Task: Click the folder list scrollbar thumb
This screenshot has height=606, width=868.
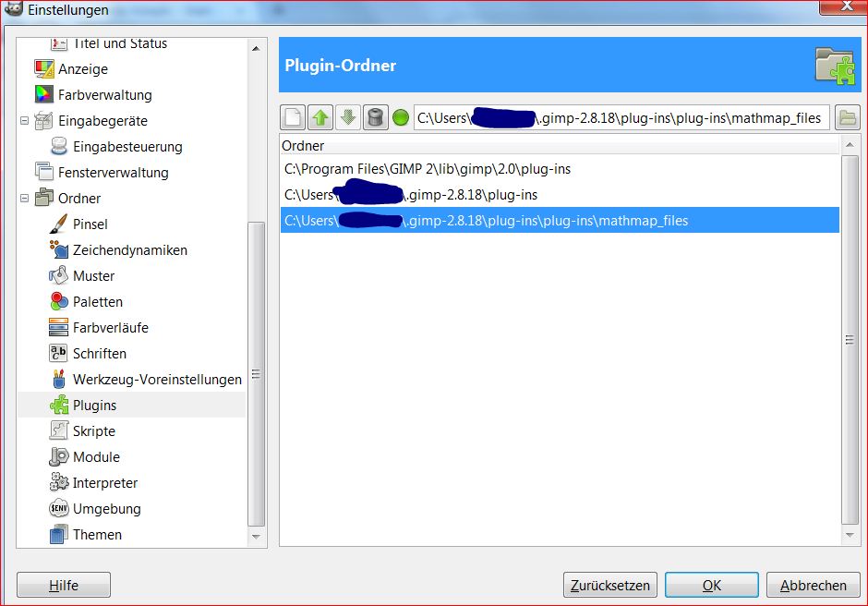Action: click(850, 340)
